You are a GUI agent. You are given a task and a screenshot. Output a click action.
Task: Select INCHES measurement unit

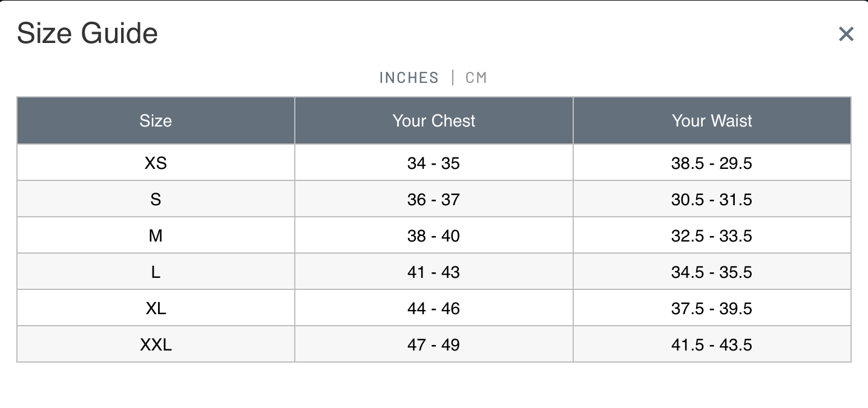[409, 78]
